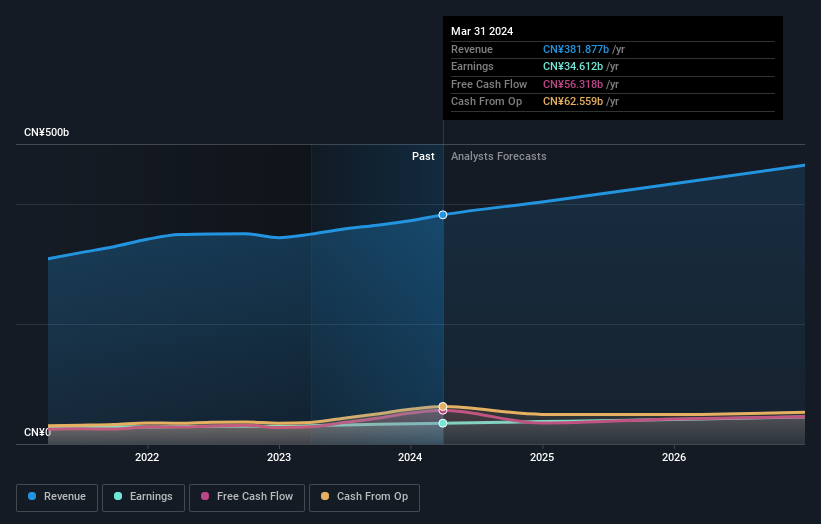Click the Revenue row label in tooltip
This screenshot has width=821, height=524.
[472, 49]
